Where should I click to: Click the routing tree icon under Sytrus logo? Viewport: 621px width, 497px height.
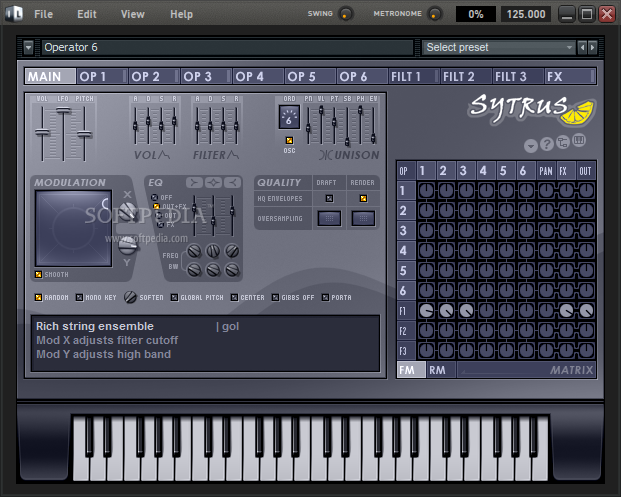coord(563,142)
